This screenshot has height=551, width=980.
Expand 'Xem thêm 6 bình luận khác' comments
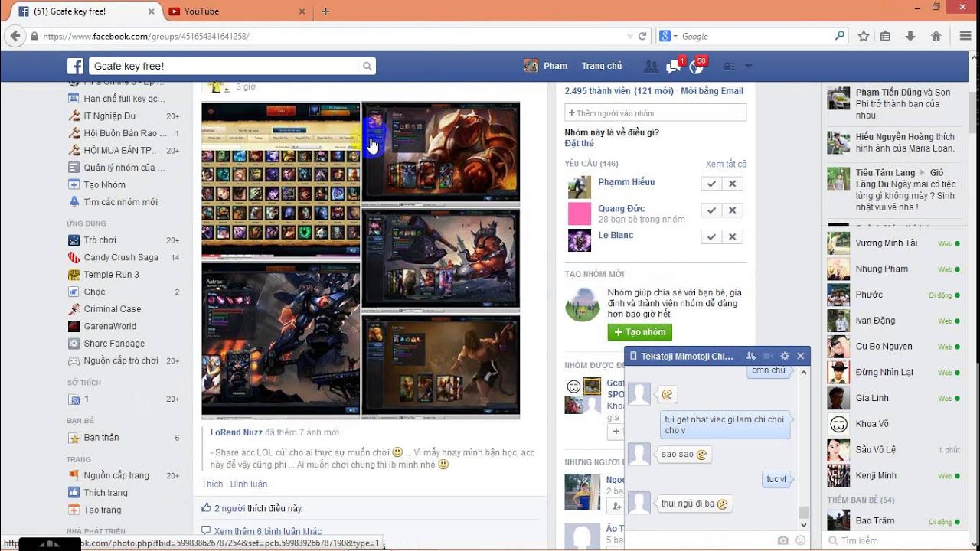click(268, 531)
